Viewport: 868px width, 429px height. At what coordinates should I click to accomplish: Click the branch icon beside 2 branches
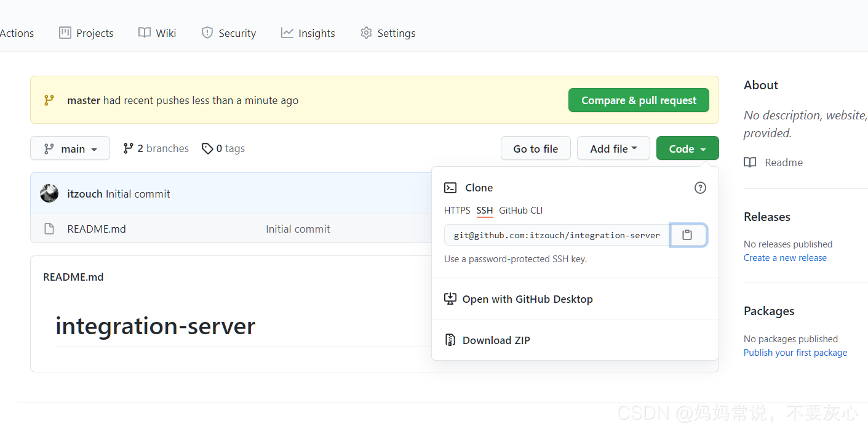(x=128, y=148)
